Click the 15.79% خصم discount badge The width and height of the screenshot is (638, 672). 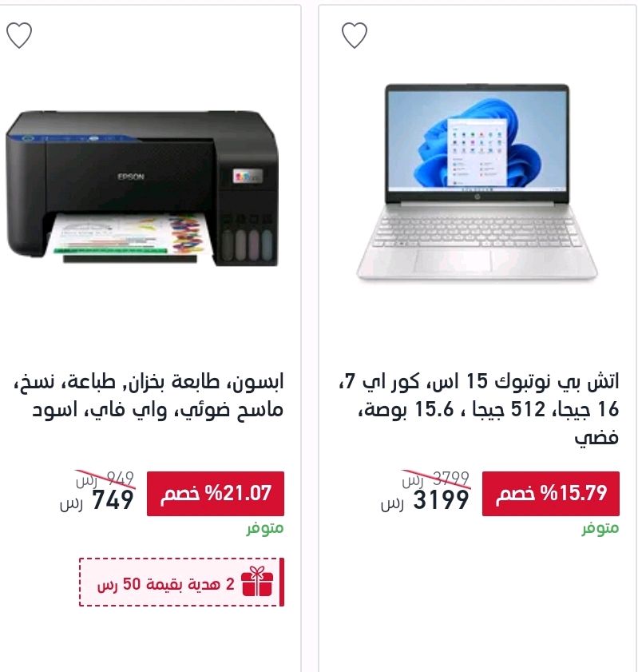551,494
